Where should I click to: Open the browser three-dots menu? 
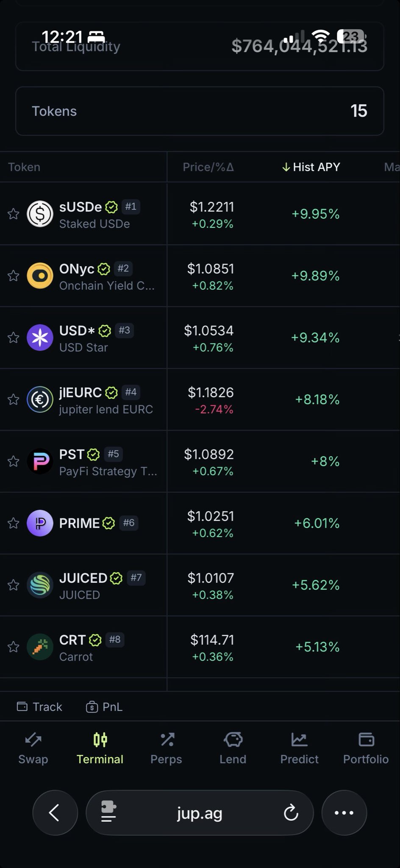coord(344,813)
